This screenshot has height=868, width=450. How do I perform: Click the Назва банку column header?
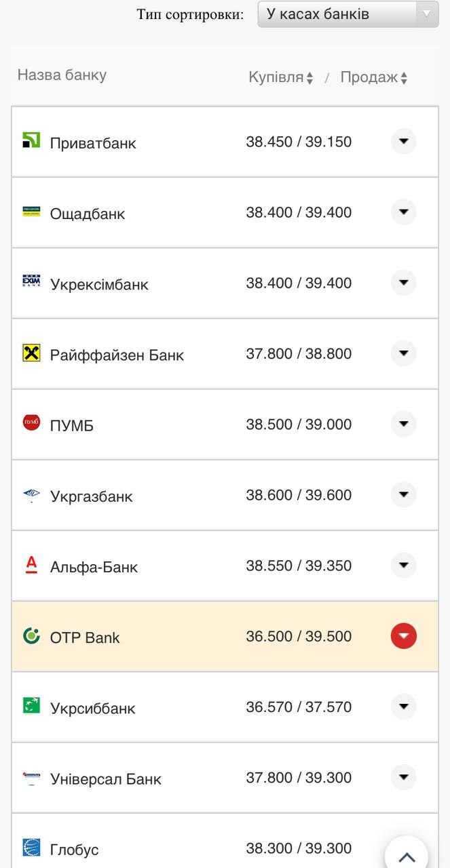tap(62, 75)
